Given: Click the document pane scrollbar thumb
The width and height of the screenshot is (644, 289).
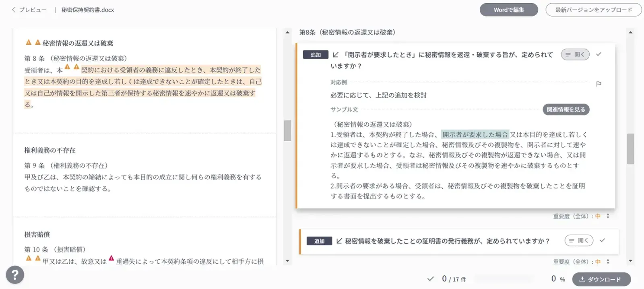Looking at the screenshot, I should pos(287,130).
